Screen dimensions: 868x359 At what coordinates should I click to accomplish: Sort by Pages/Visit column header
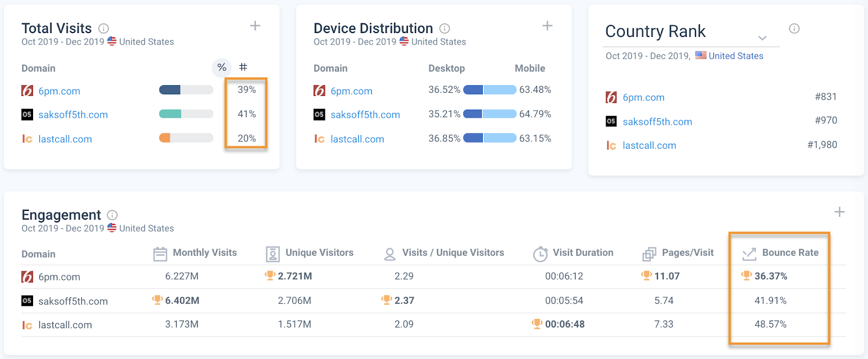[688, 253]
